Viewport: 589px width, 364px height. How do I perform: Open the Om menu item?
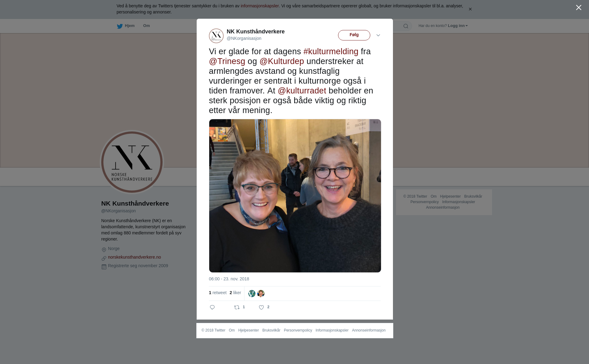click(x=146, y=26)
